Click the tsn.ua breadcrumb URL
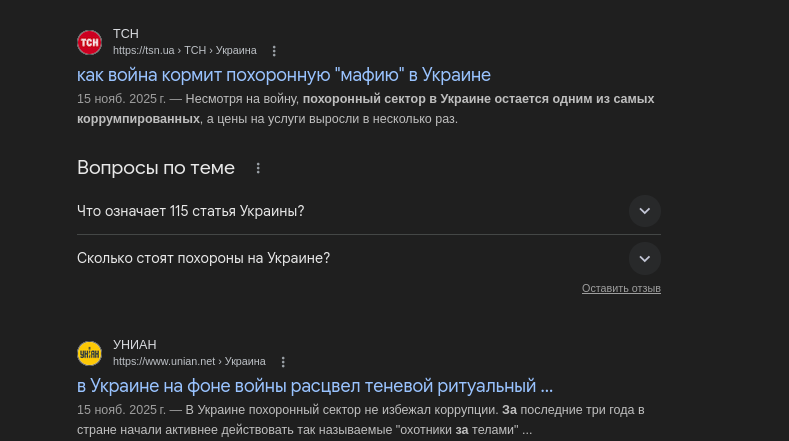The height and width of the screenshot is (441, 789). (x=184, y=50)
